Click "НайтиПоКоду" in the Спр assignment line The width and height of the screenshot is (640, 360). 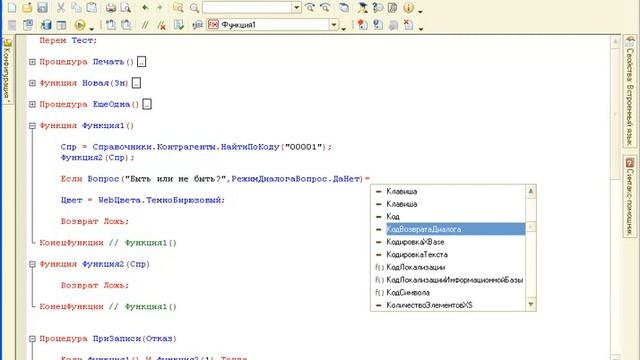250,147
